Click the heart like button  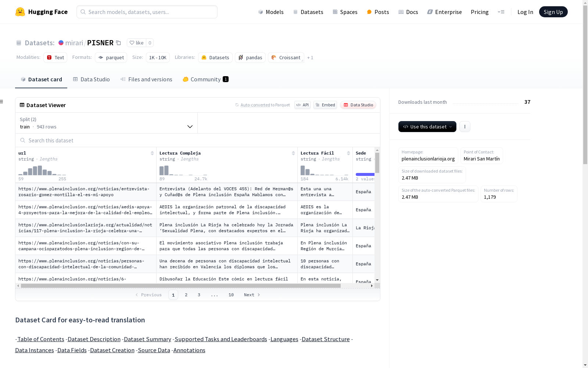pos(136,43)
